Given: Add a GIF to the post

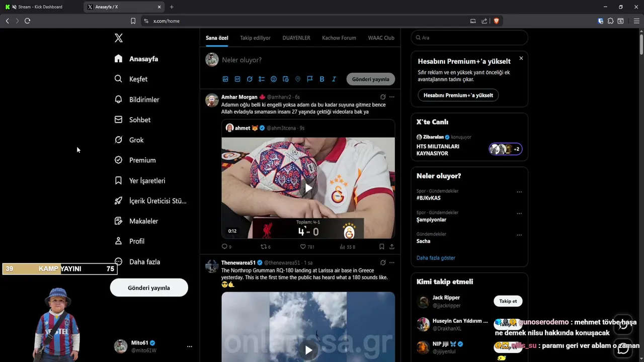Looking at the screenshot, I should click(x=237, y=79).
